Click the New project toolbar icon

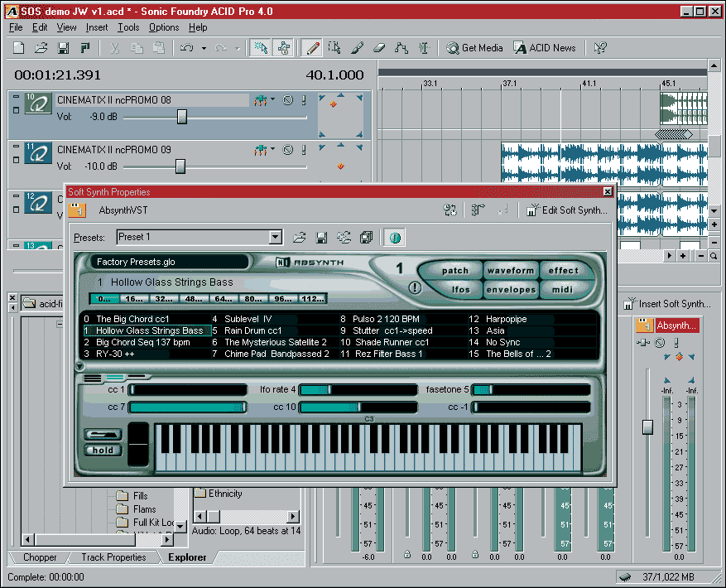(18, 48)
